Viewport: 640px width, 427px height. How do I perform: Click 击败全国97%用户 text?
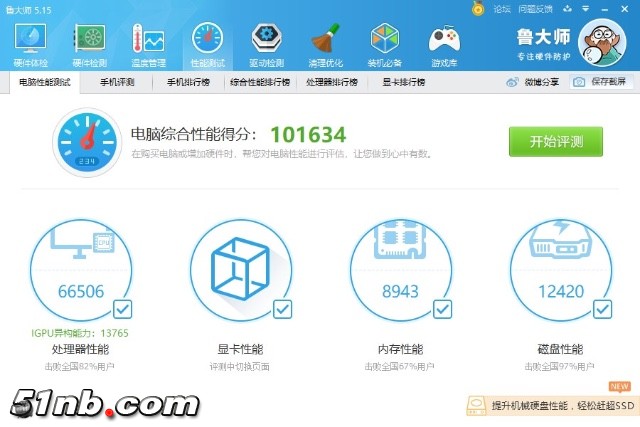(560, 367)
